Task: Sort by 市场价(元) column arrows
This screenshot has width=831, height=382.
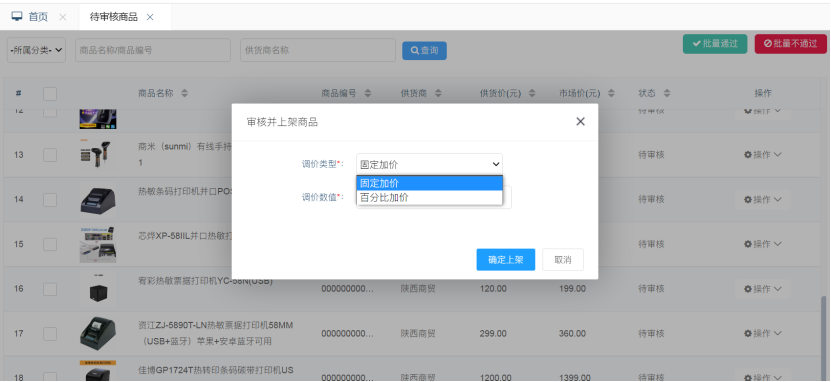Action: tap(611, 93)
